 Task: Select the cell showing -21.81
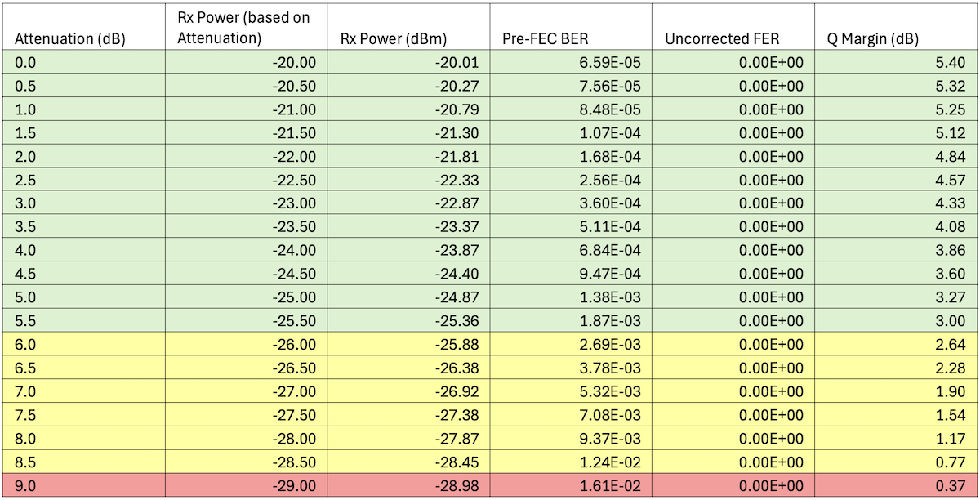click(409, 156)
